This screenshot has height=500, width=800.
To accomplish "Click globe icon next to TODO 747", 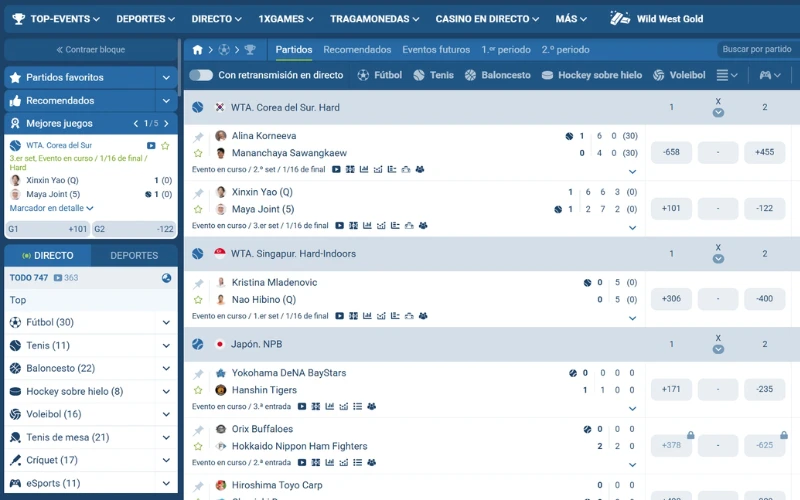I will coord(166,278).
